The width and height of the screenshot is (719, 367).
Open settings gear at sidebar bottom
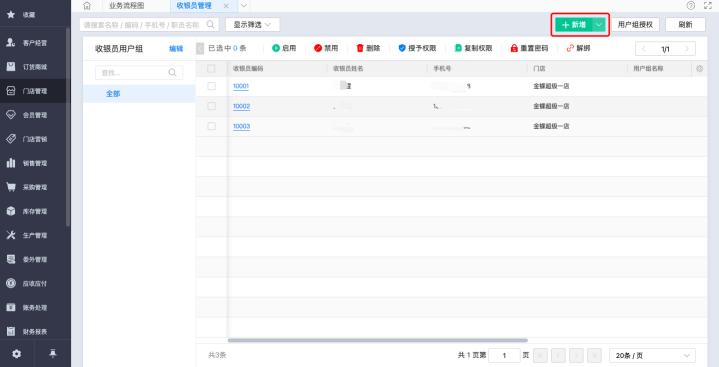[17, 354]
